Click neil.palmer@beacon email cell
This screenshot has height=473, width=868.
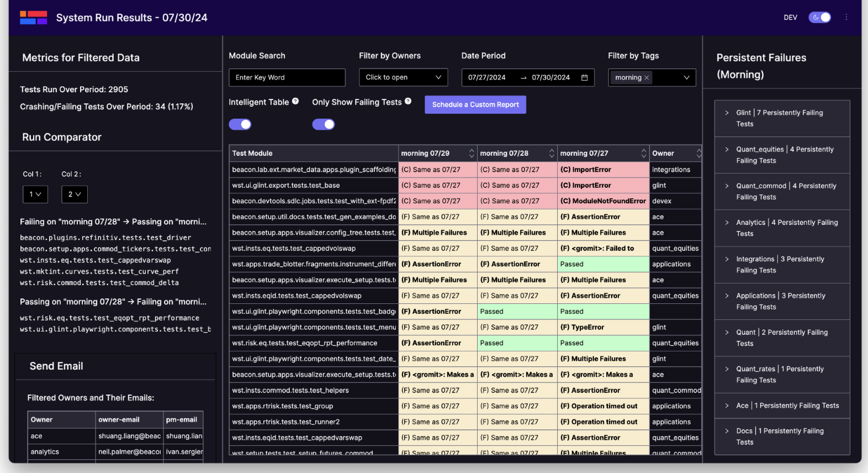coord(129,451)
